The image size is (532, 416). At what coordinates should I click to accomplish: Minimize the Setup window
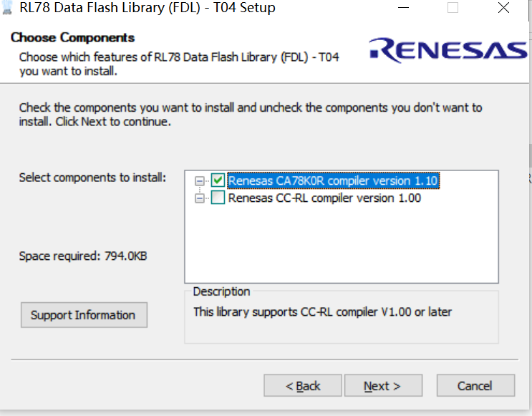(403, 7)
